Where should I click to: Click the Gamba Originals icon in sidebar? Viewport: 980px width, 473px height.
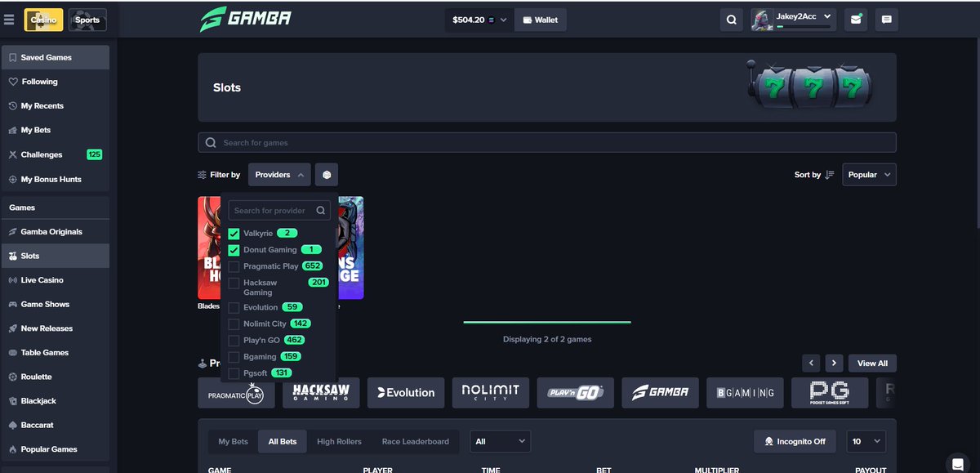13,232
